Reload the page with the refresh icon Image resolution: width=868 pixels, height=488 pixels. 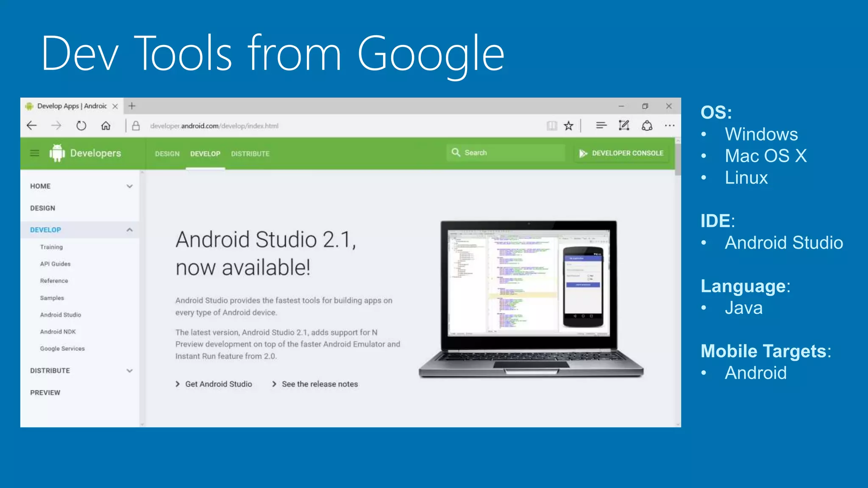pyautogui.click(x=81, y=126)
